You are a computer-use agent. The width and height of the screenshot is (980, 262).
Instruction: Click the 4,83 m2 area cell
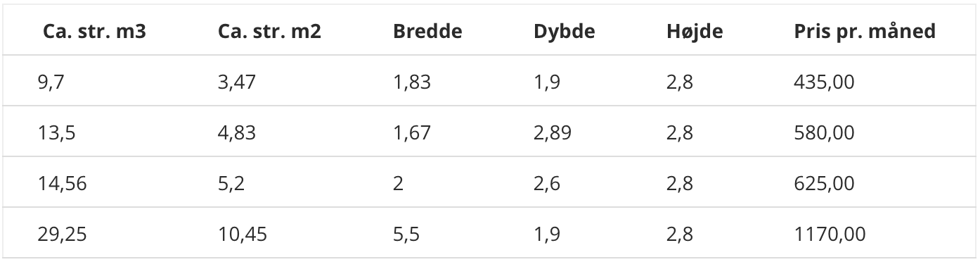(x=237, y=133)
